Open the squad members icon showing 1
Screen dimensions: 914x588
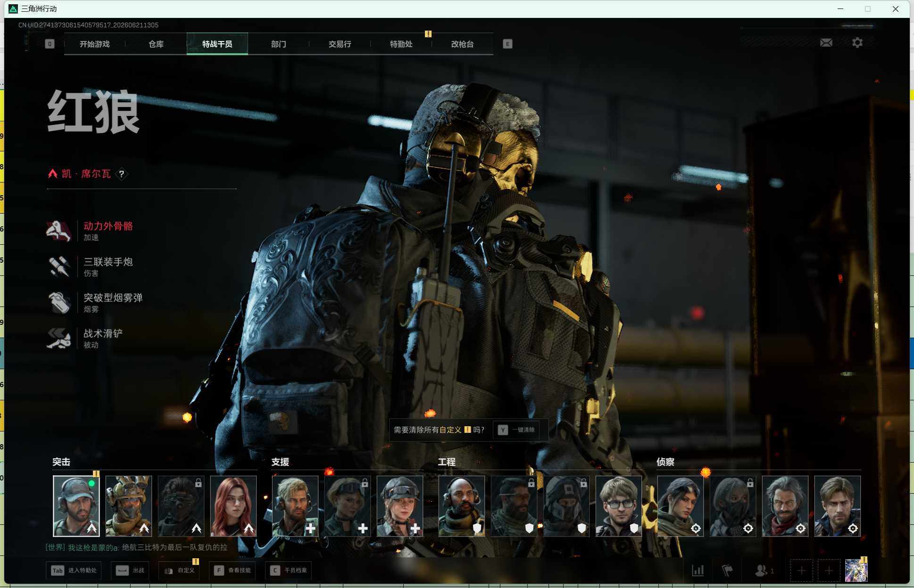(764, 571)
